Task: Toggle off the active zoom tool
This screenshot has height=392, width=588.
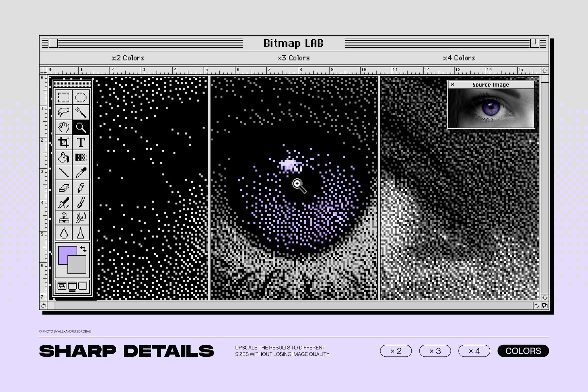Action: click(x=81, y=127)
